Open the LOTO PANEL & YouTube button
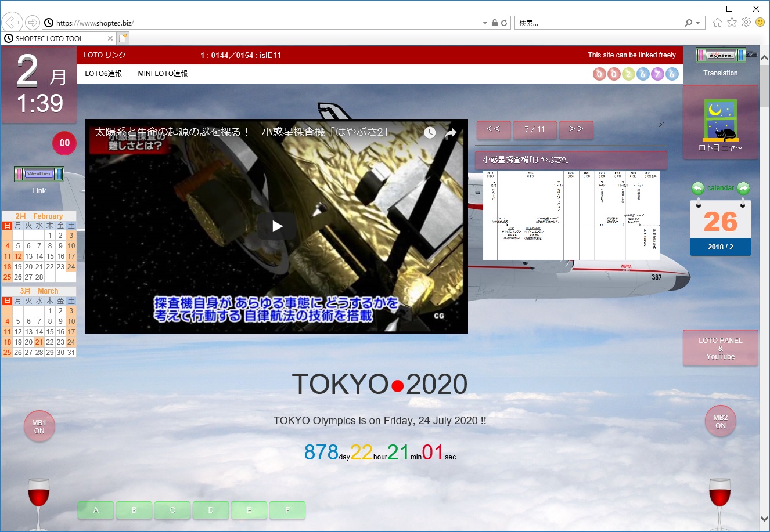This screenshot has width=770, height=532. (x=721, y=348)
